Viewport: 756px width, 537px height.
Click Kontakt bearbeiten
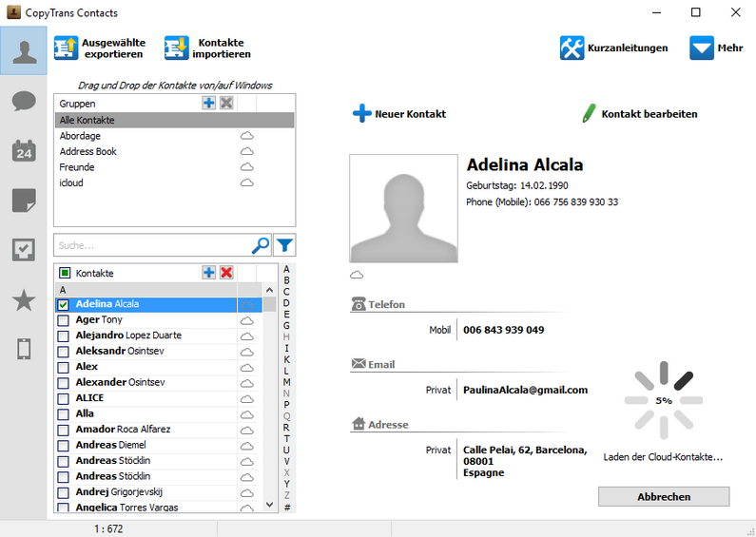click(x=640, y=114)
